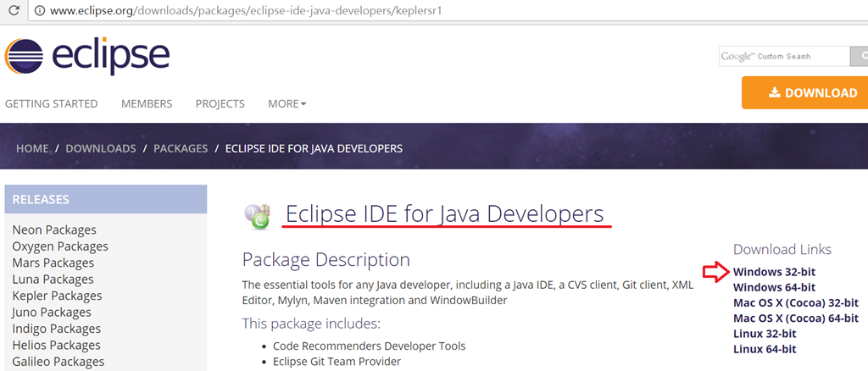Open Kepler Packages release
The image size is (868, 371).
(57, 296)
